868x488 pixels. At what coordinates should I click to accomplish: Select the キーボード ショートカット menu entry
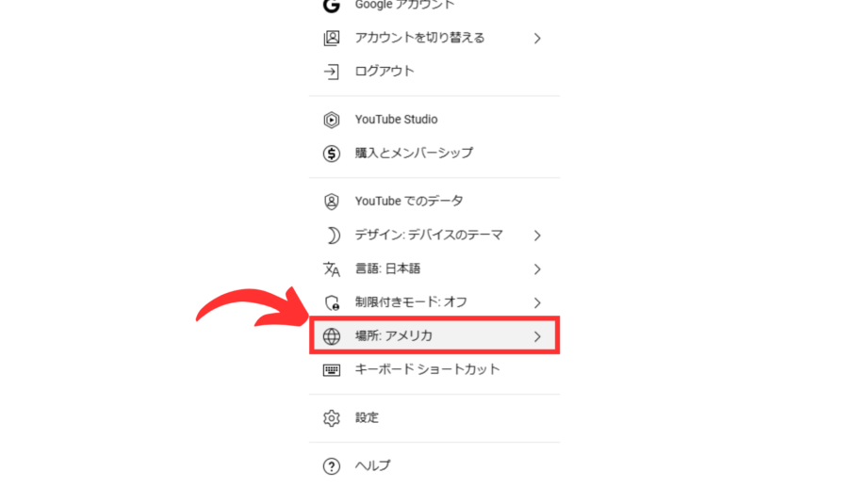pos(434,369)
